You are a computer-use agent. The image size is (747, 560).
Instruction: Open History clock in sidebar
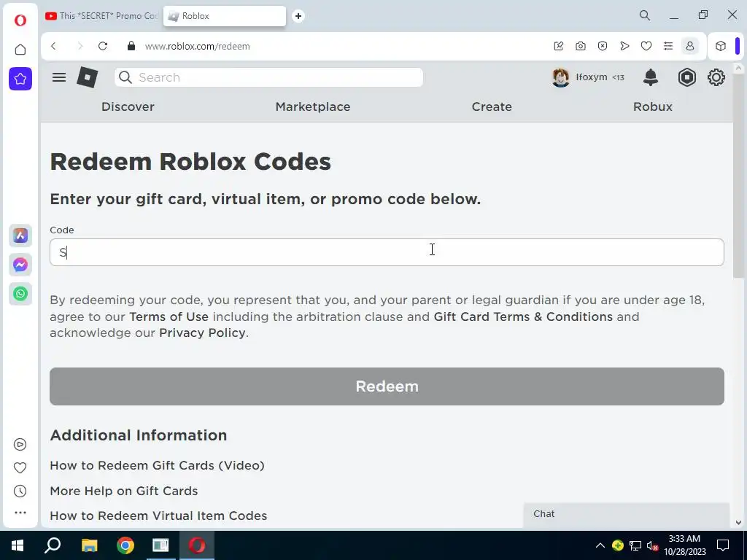pos(20,491)
